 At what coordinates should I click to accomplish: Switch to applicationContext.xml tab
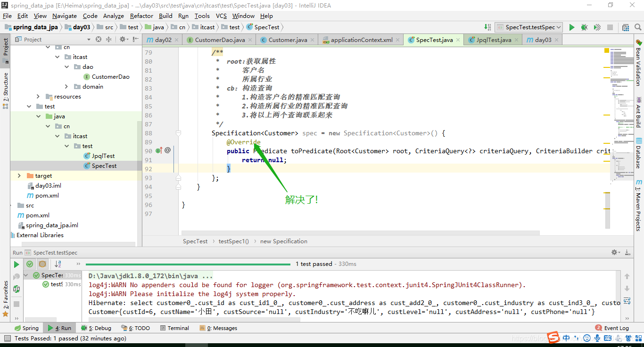[361, 40]
